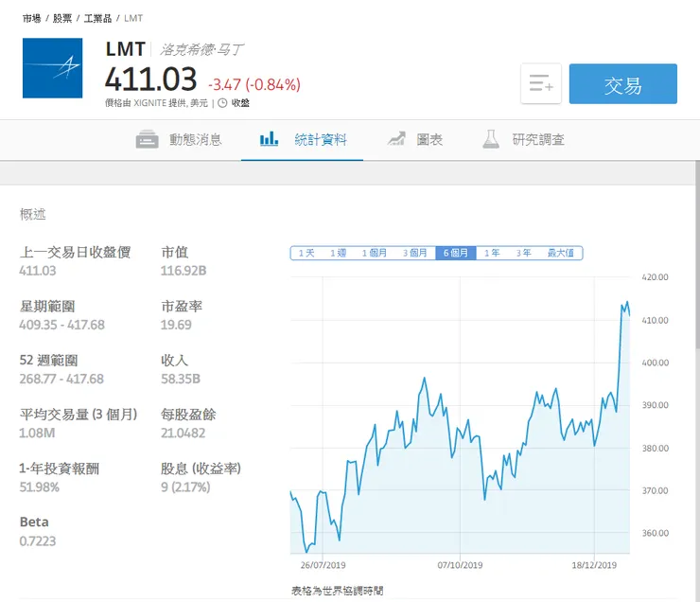Viewport: 700px width, 602px height.
Task: Click the 收入 value 58.35B
Action: point(181,379)
